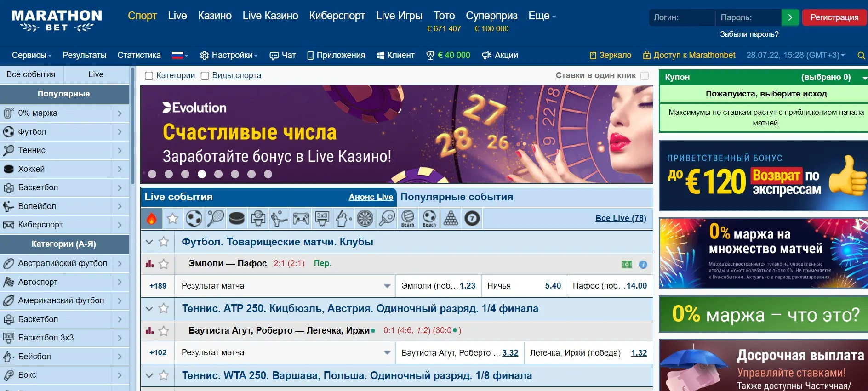Click the hockey puck filter icon
The image size is (868, 391).
point(237,218)
